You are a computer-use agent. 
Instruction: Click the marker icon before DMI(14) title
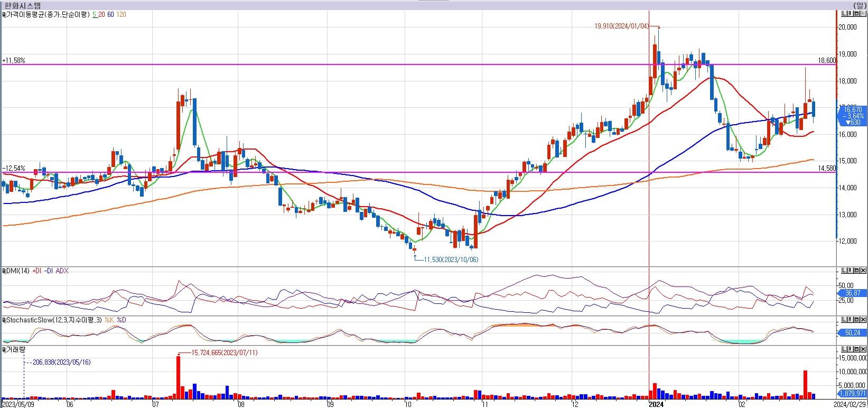[x=4, y=271]
